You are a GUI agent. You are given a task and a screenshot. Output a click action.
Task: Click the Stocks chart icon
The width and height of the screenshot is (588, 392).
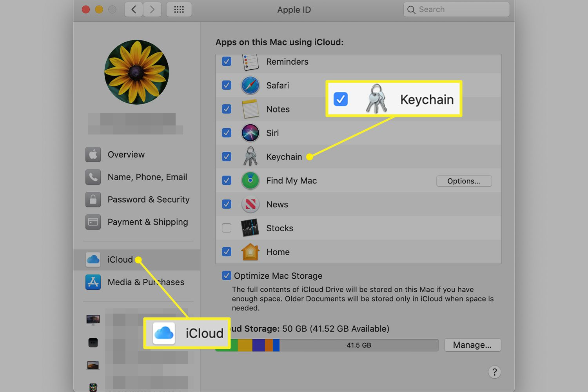tap(250, 228)
